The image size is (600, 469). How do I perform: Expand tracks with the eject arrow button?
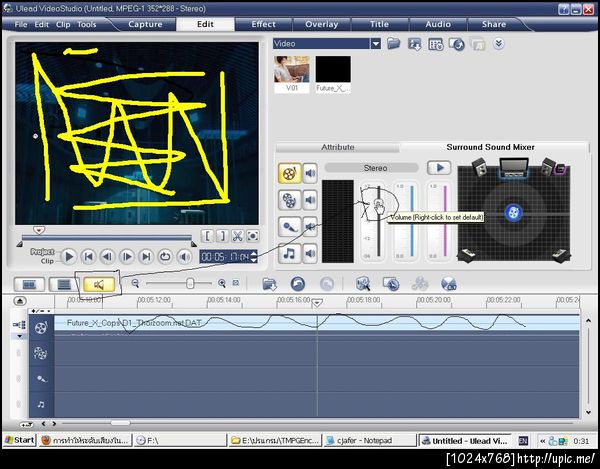point(20,301)
